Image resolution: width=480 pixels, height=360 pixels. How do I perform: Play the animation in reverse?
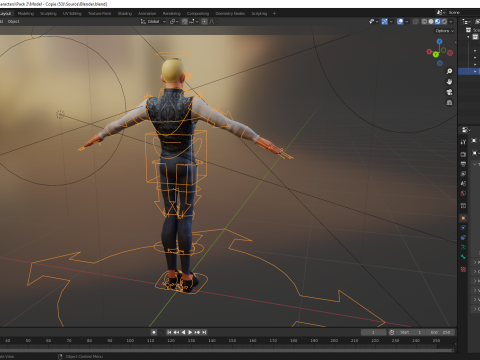[183, 332]
